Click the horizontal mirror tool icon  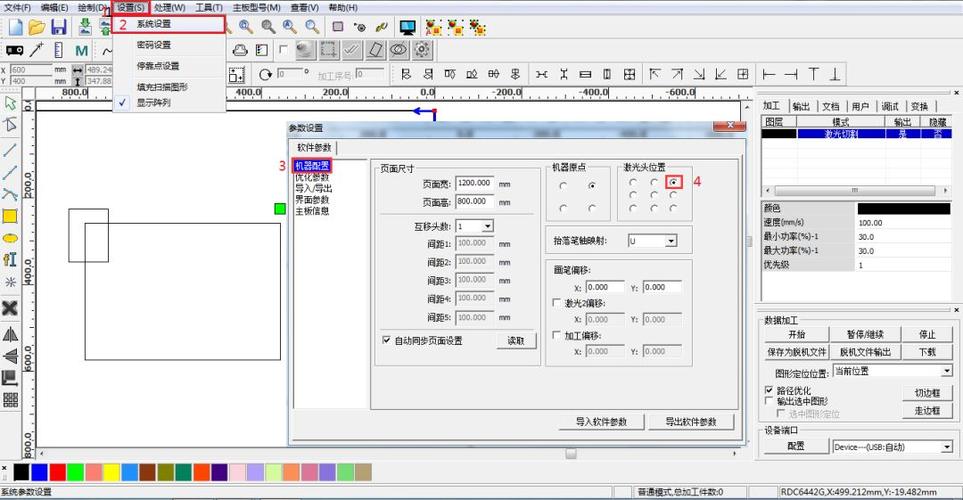[10, 335]
